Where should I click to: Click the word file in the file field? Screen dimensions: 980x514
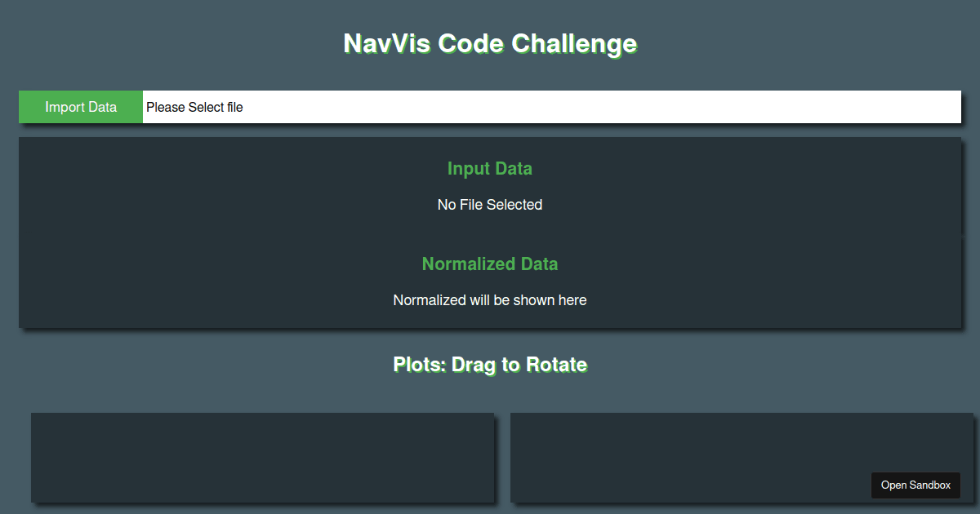tap(234, 107)
